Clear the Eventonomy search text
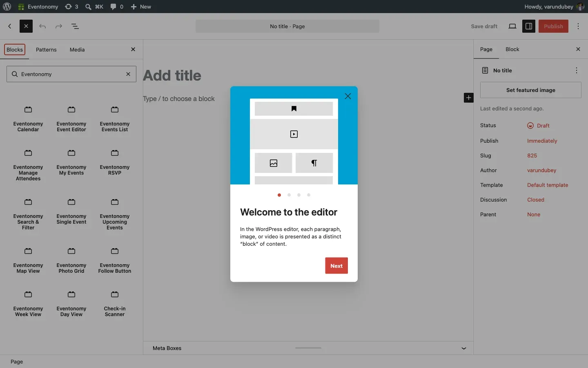The width and height of the screenshot is (588, 368). [128, 74]
